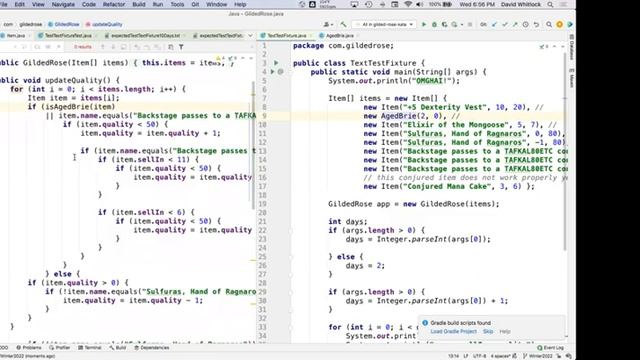Start debugging with the bug icon

434,24
